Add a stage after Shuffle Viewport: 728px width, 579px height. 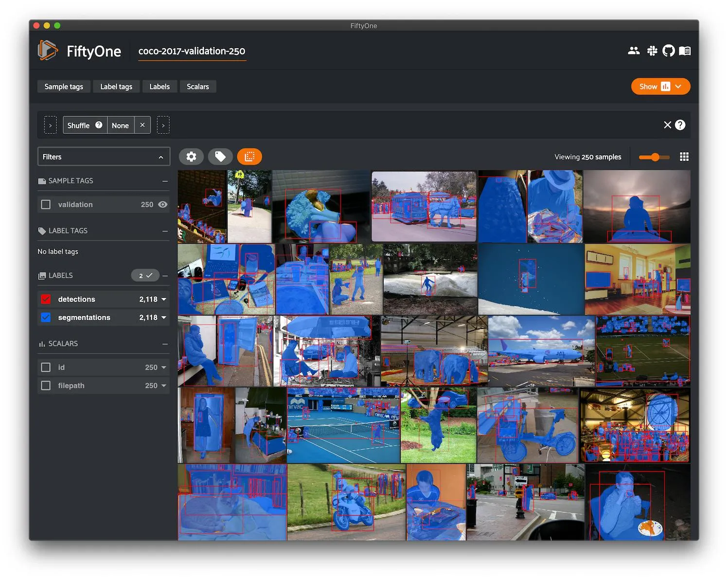[163, 125]
